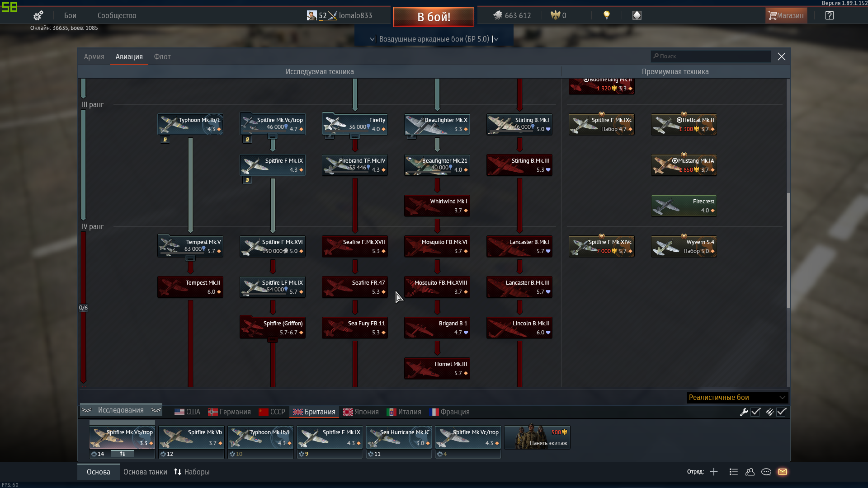868x488 pixels.
Task: Toggle the auto-refill ammo checkbox
Action: point(782,412)
